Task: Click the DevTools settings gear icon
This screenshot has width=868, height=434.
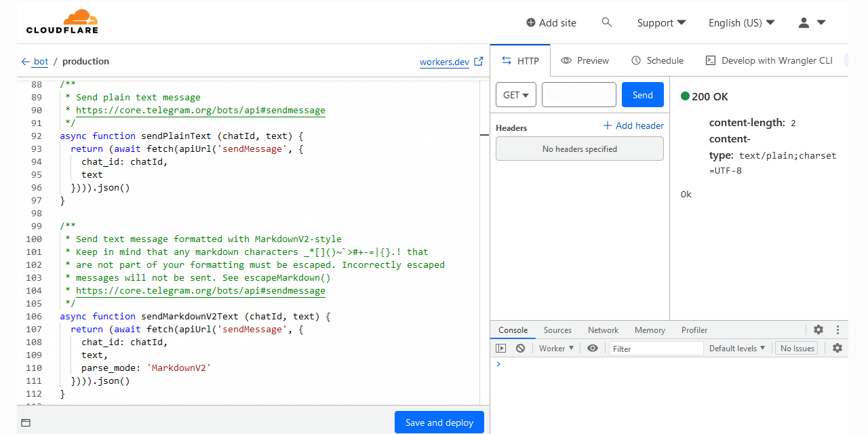Action: [818, 330]
